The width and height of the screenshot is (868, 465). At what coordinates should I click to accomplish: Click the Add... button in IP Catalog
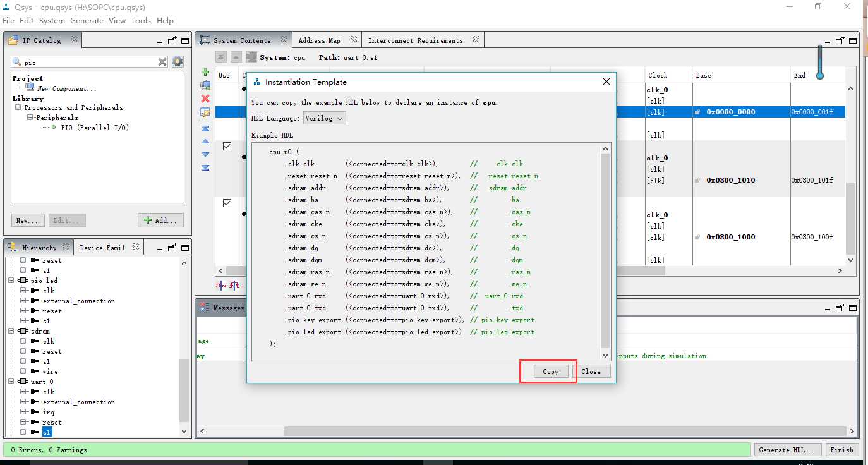pos(161,220)
